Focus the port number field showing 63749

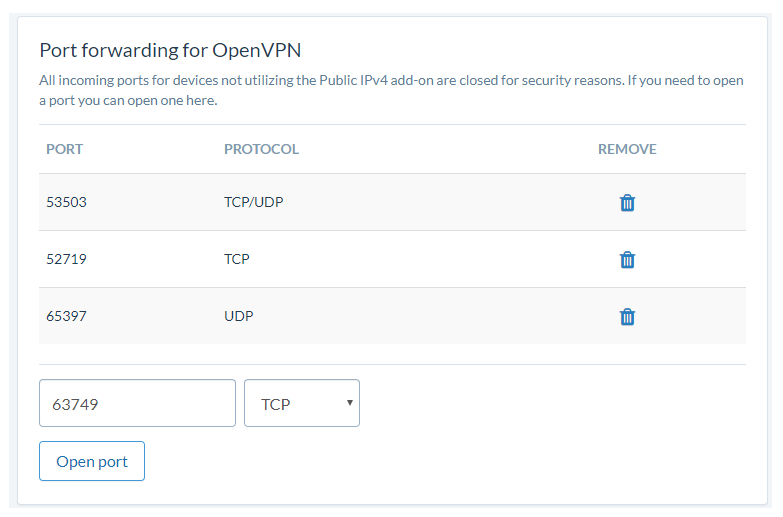(137, 403)
